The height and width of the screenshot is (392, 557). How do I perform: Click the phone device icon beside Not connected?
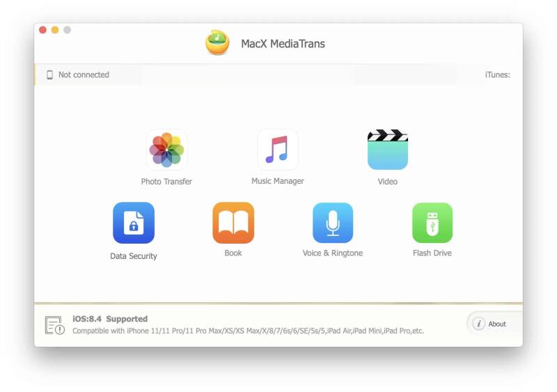[49, 75]
